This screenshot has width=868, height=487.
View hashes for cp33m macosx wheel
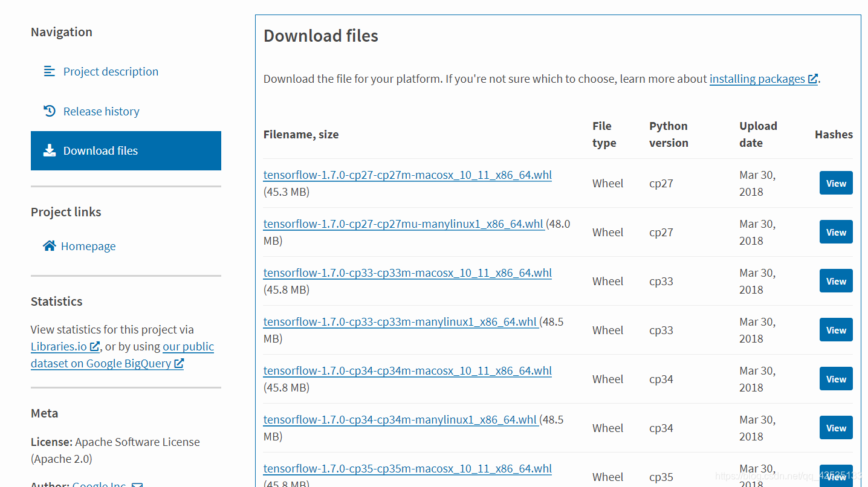[x=836, y=281]
